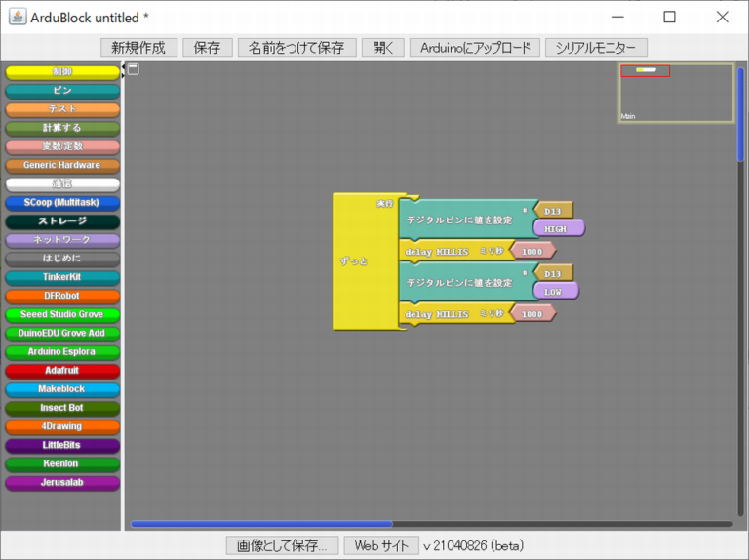Image resolution: width=749 pixels, height=560 pixels.
Task: Open the シリアルモニター
Action: coord(596,47)
